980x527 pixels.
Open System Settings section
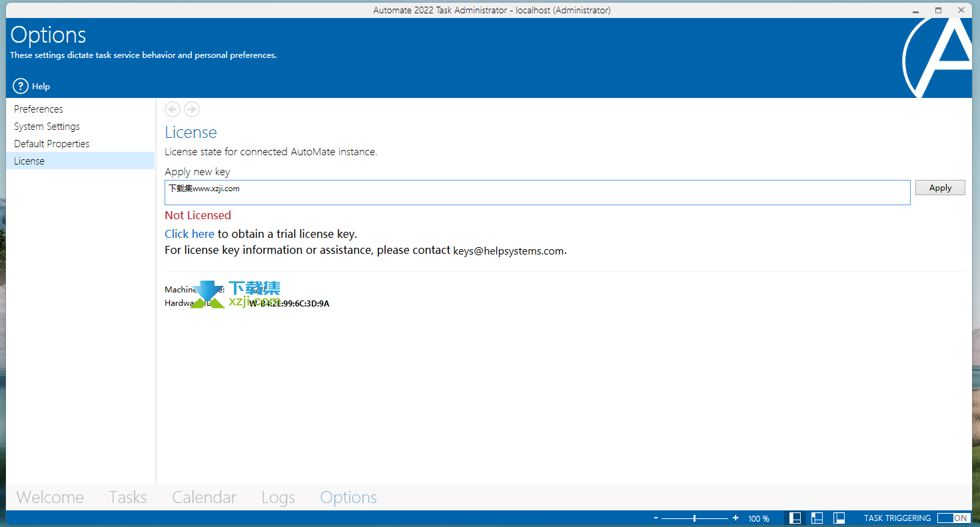click(x=80, y=127)
